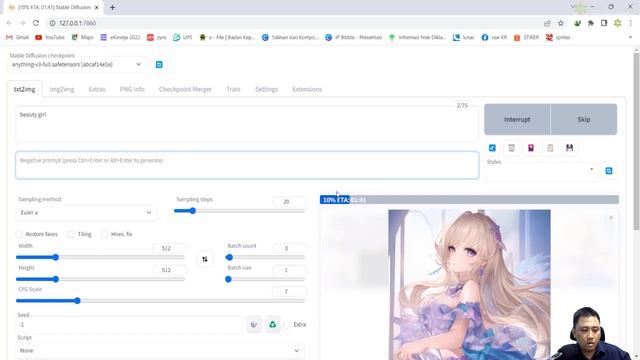Adjust the Sampling steps slider
This screenshot has width=640, height=360.
(x=239, y=211)
